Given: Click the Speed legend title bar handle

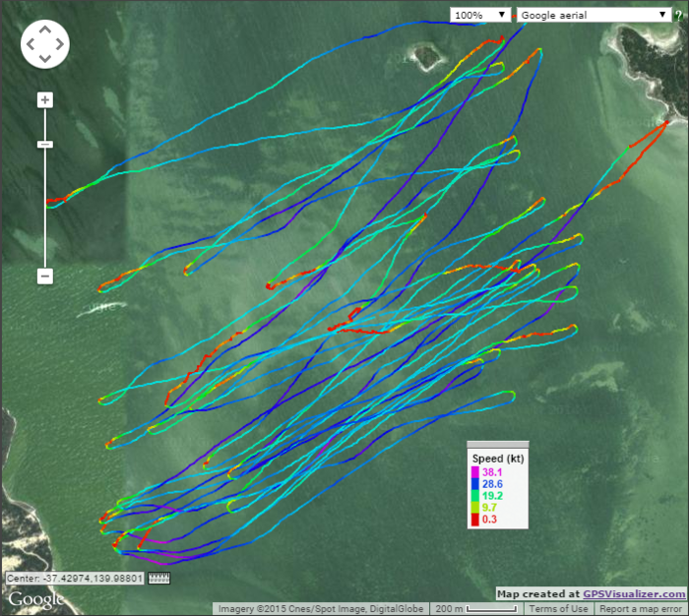Looking at the screenshot, I should pyautogui.click(x=497, y=445).
